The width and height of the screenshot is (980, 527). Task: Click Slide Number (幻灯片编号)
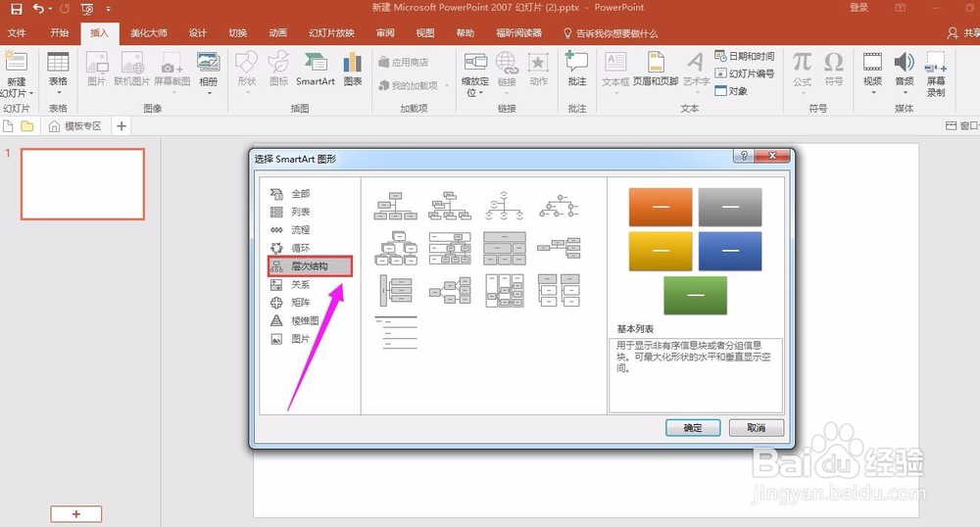(x=745, y=73)
